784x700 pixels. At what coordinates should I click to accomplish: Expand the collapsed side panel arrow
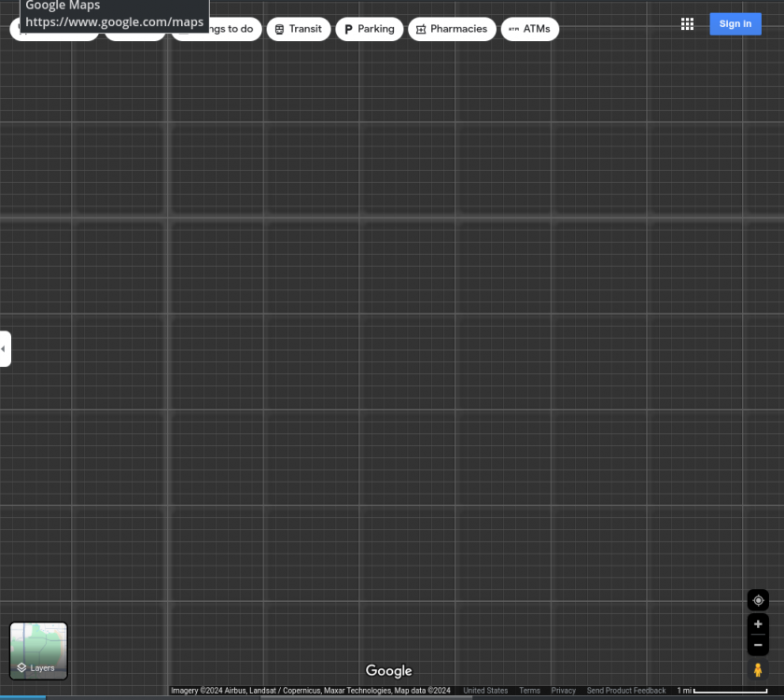(5, 349)
